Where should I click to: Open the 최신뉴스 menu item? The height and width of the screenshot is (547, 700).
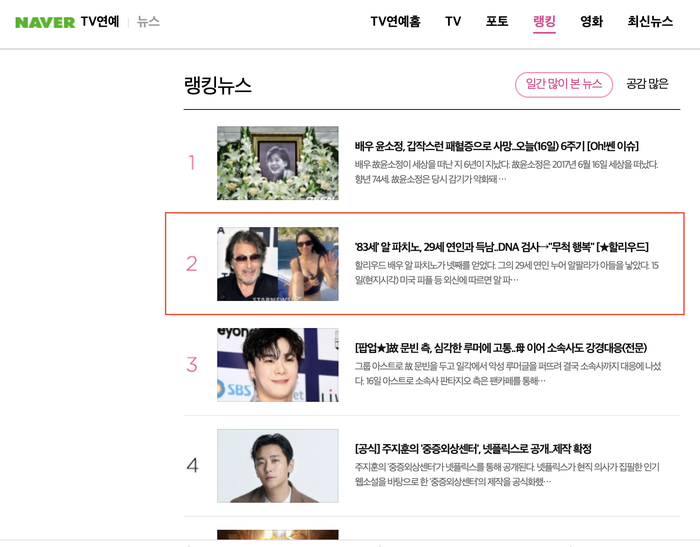pos(650,21)
